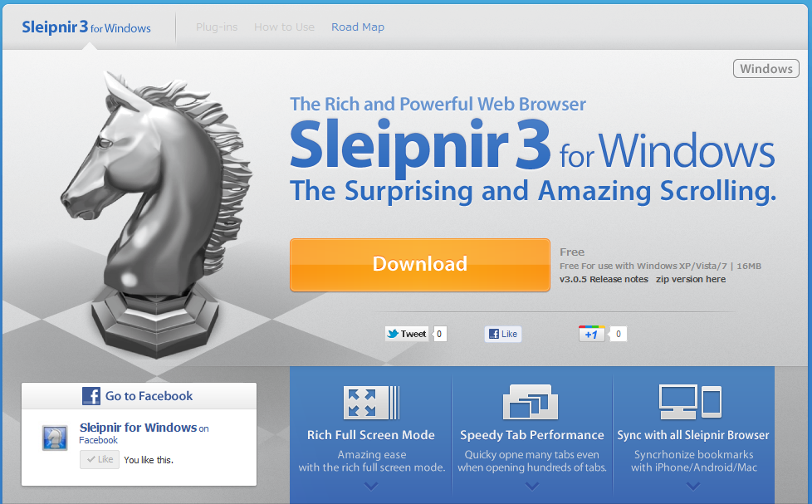Open the How to Use menu item

(x=284, y=27)
